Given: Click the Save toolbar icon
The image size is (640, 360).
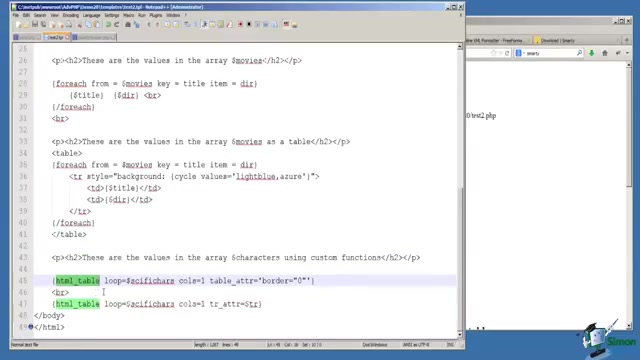Looking at the screenshot, I should 35,25.
